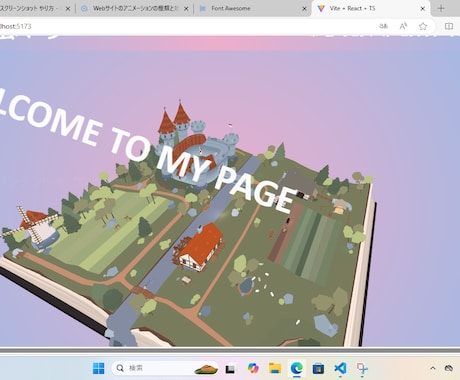Open the read aloud icon
Viewport: 460px width, 380px height.
pyautogui.click(x=403, y=26)
